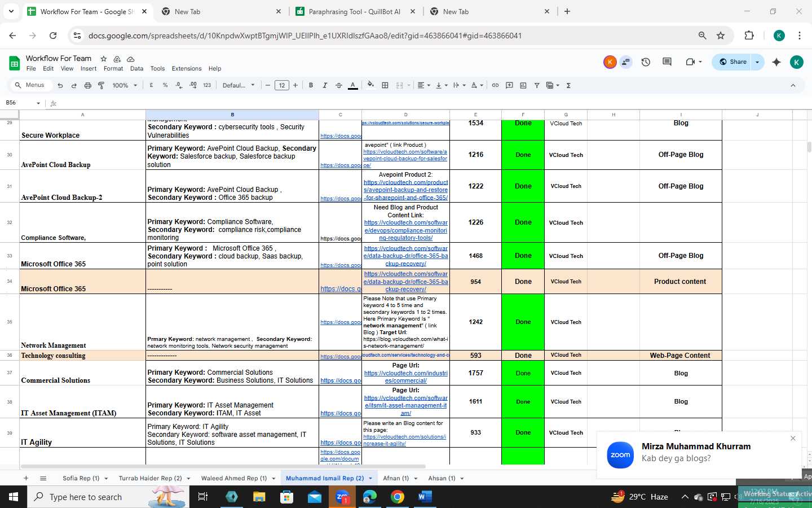Open the Insert menu

89,69
